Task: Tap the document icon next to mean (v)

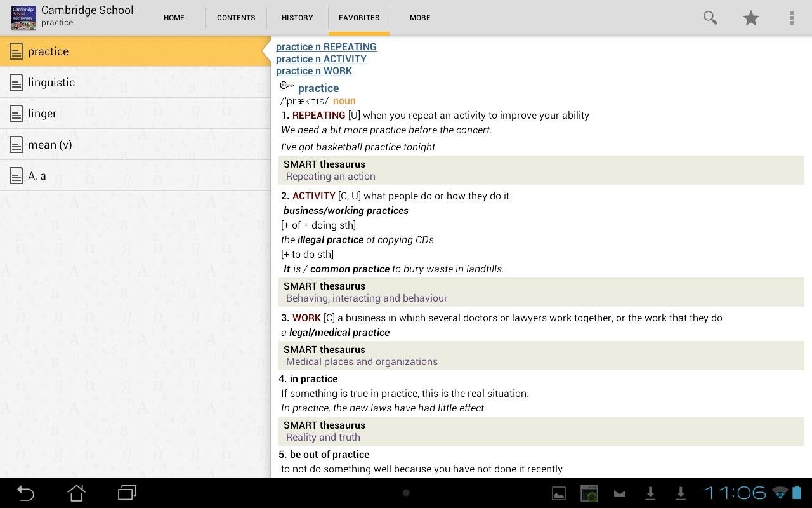Action: coord(16,145)
